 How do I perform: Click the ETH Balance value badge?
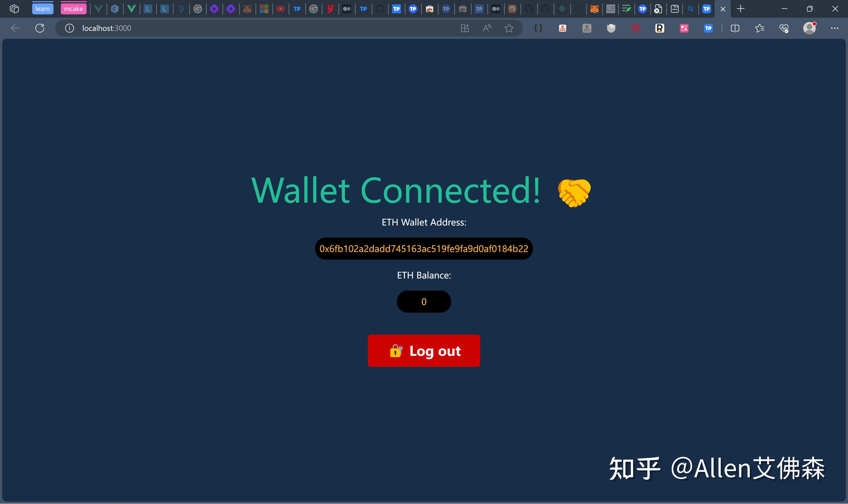[424, 301]
